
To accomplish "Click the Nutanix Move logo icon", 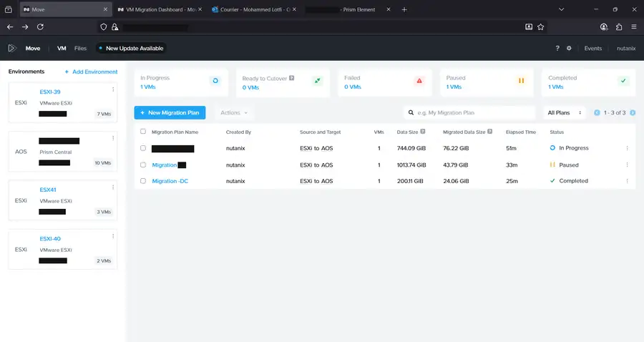I will tap(12, 48).
